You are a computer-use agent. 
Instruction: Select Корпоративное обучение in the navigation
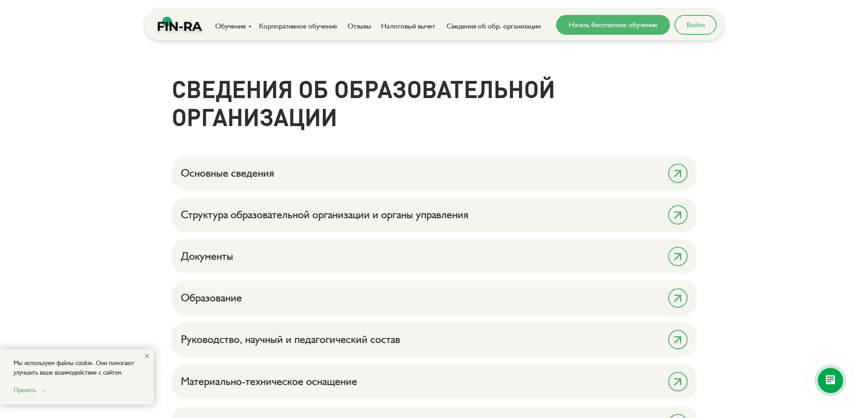pos(298,26)
